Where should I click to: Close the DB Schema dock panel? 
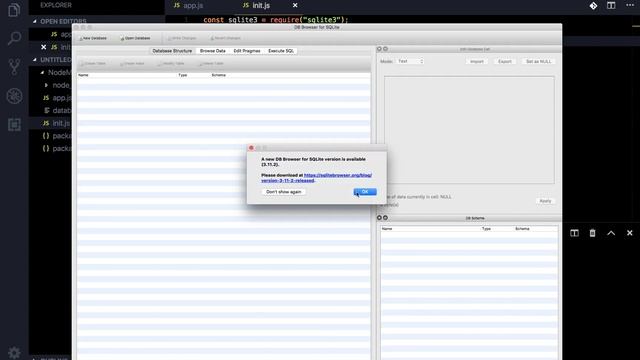click(x=379, y=218)
